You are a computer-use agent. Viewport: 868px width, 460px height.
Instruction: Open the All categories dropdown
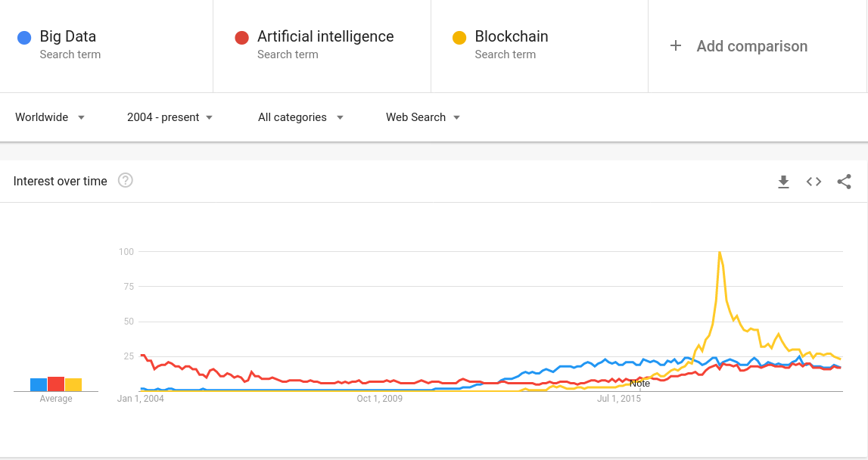click(300, 117)
